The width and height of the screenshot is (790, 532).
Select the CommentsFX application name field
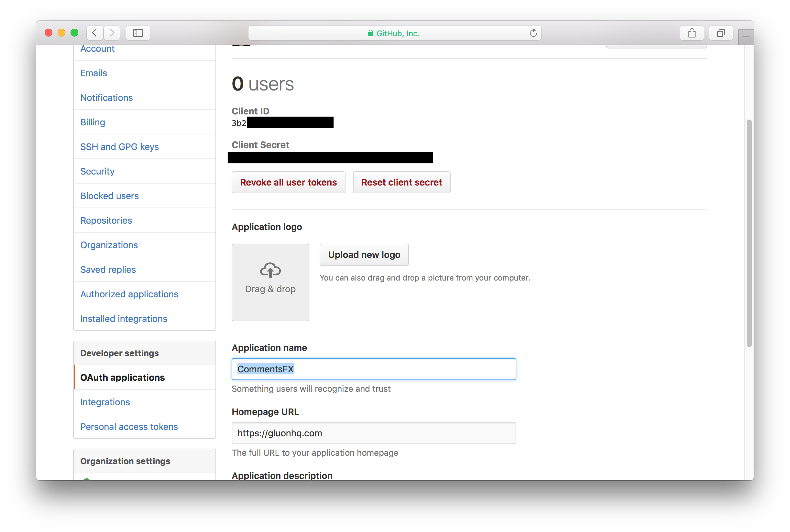374,369
